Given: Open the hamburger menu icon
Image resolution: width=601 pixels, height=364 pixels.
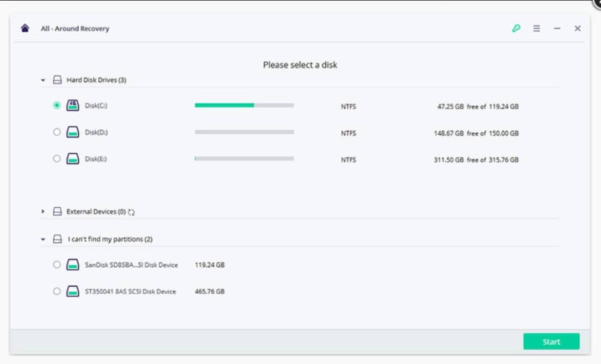Looking at the screenshot, I should (537, 28).
